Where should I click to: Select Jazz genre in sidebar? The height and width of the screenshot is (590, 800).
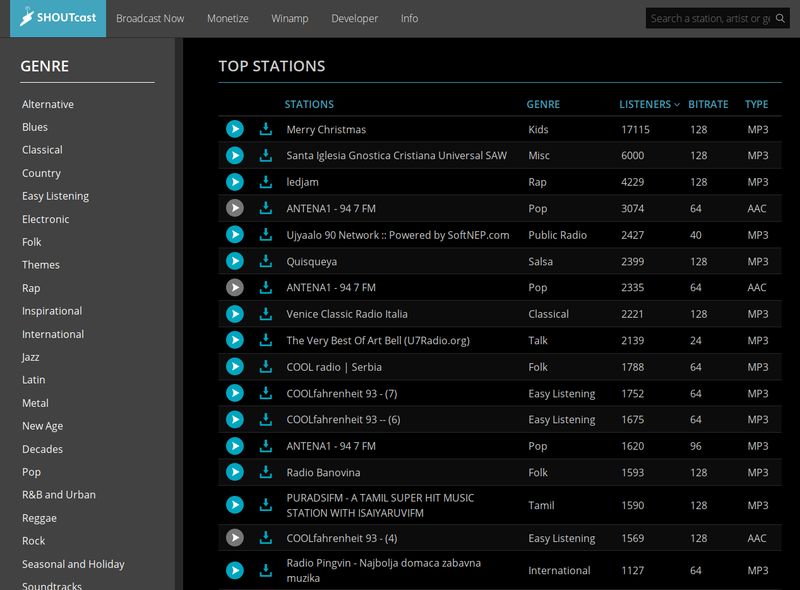[x=31, y=357]
